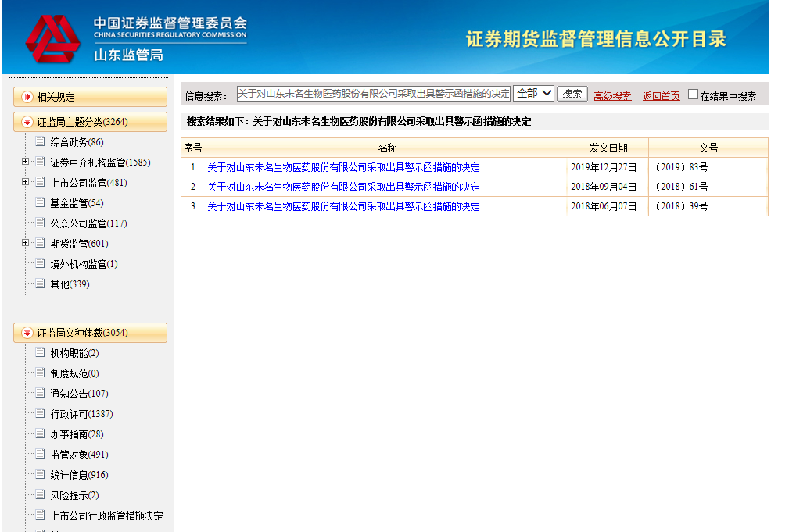The height and width of the screenshot is (532, 796).
Task: Click the 发文日期 column header
Action: tap(608, 148)
